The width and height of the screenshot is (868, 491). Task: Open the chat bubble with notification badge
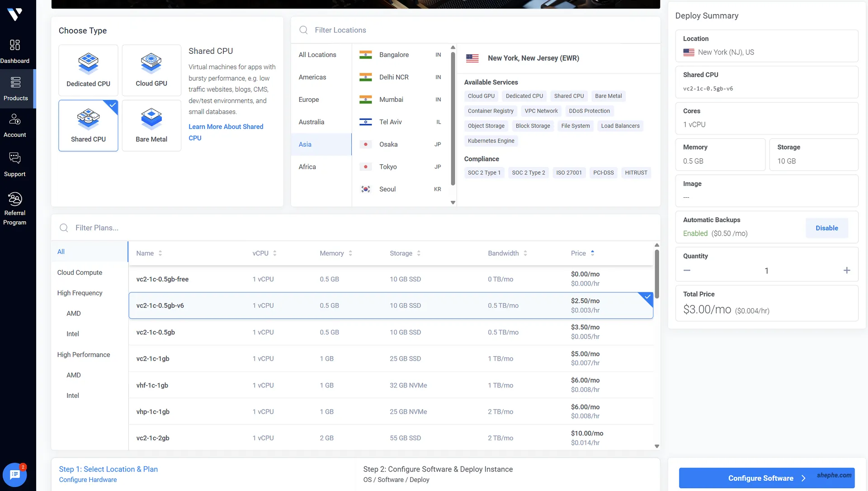coord(14,475)
